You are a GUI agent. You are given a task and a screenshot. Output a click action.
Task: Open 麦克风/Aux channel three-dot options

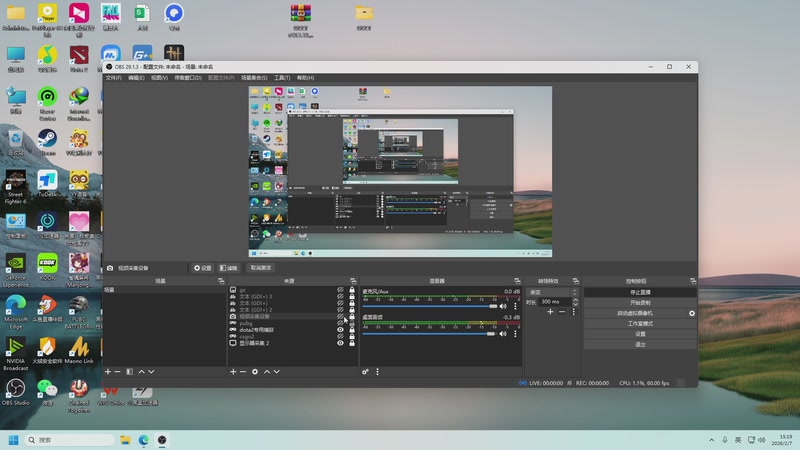(515, 306)
